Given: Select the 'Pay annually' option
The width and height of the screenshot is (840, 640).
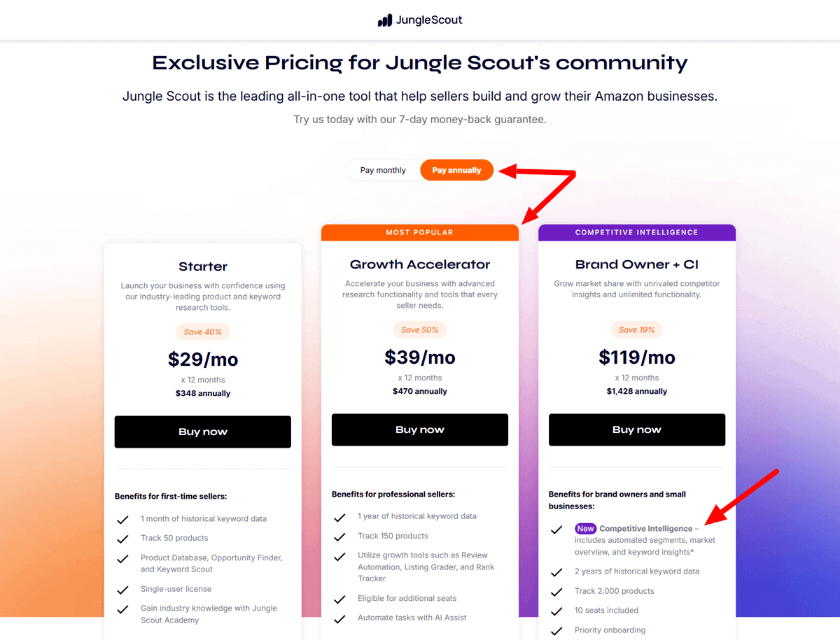Looking at the screenshot, I should coord(456,170).
